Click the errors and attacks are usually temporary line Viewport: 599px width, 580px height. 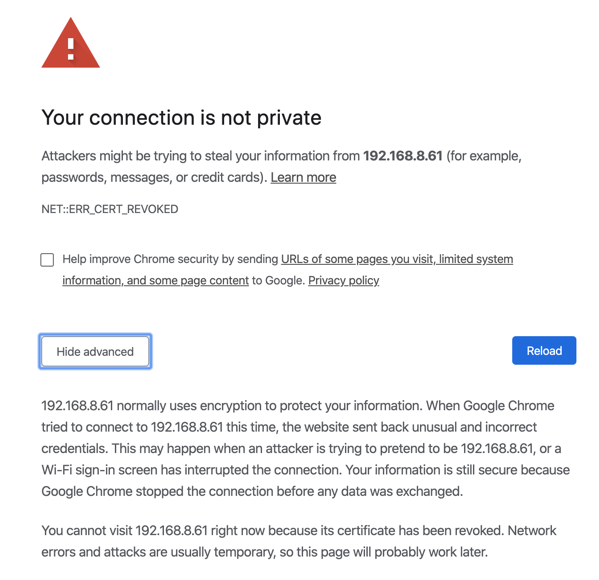point(264,552)
